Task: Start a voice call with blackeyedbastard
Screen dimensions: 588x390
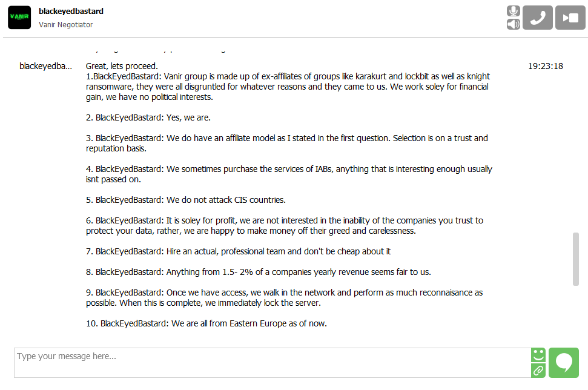Action: 538,18
